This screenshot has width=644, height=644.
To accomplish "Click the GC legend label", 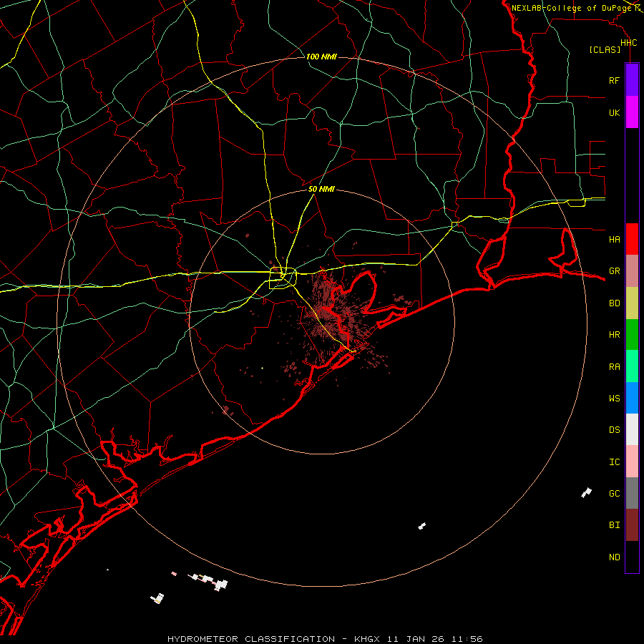I will pyautogui.click(x=614, y=493).
